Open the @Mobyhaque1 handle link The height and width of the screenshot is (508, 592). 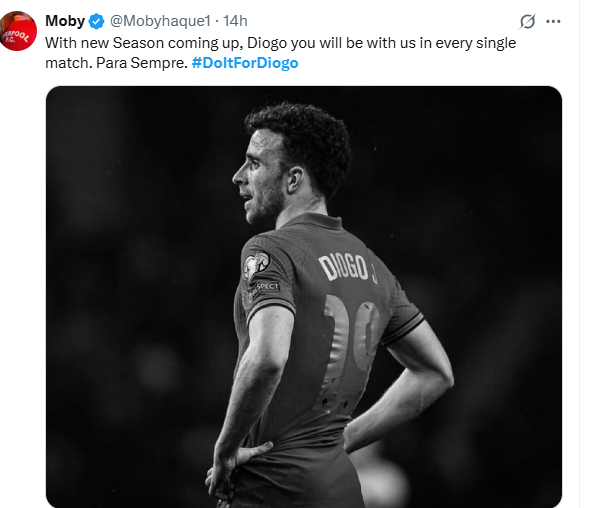(160, 21)
